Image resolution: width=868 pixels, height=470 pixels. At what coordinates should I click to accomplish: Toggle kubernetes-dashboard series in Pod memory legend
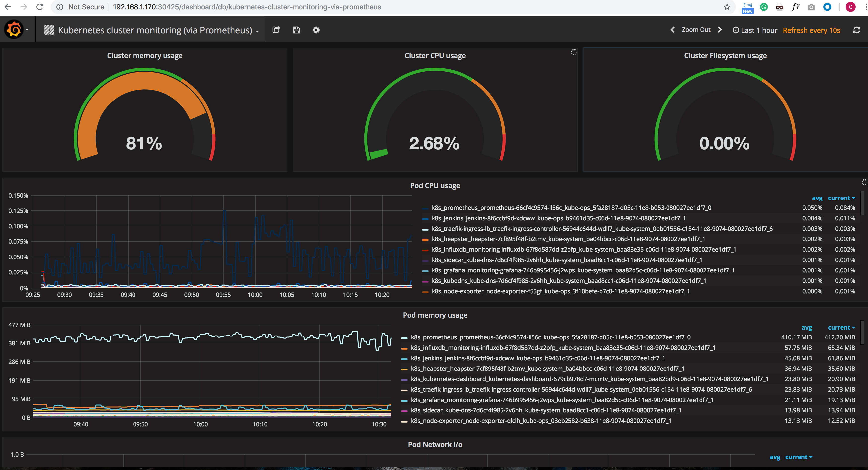pyautogui.click(x=590, y=379)
